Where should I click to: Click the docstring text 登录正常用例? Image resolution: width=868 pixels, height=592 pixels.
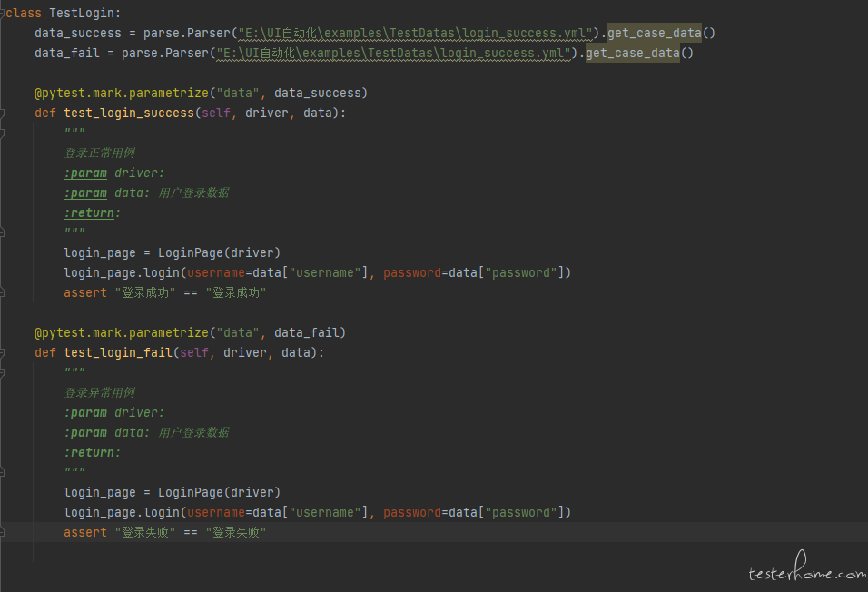pos(100,153)
